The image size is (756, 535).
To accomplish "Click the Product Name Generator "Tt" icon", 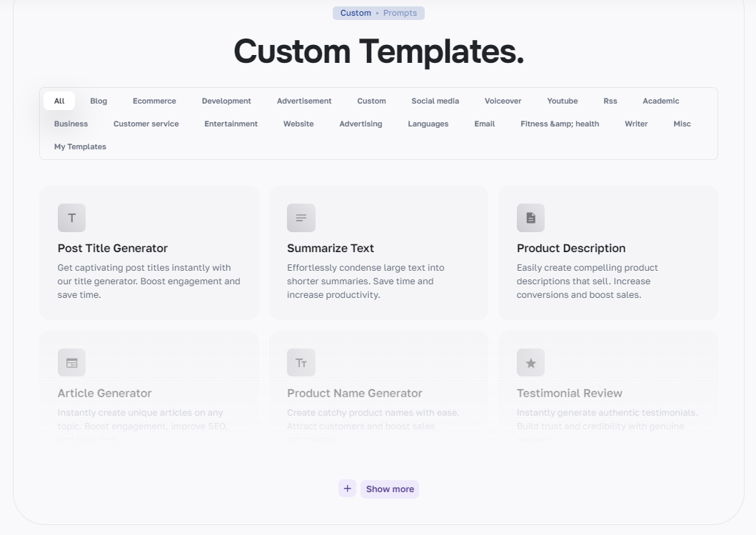I will coord(301,362).
